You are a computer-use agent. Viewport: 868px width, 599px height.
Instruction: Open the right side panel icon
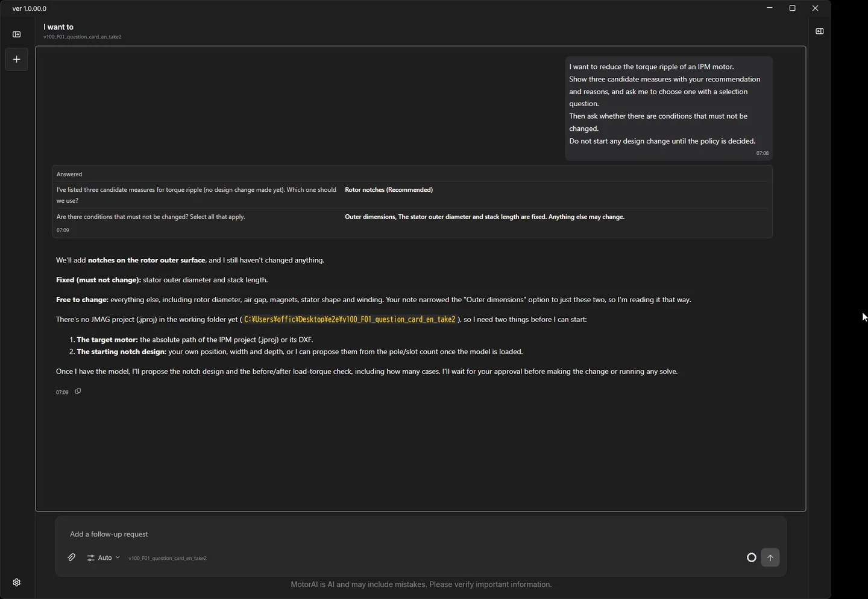point(819,31)
